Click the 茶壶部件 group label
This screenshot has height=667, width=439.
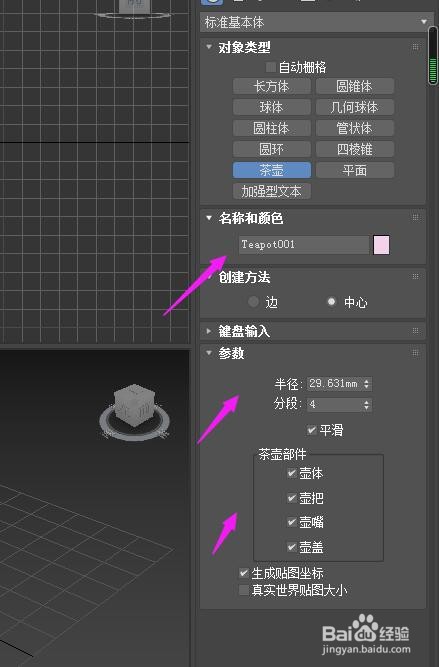point(282,454)
